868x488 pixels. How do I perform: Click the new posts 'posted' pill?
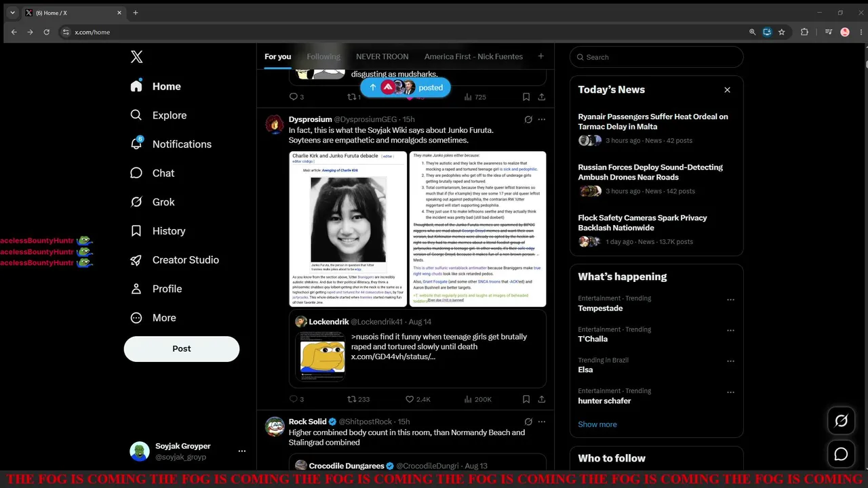tap(406, 87)
